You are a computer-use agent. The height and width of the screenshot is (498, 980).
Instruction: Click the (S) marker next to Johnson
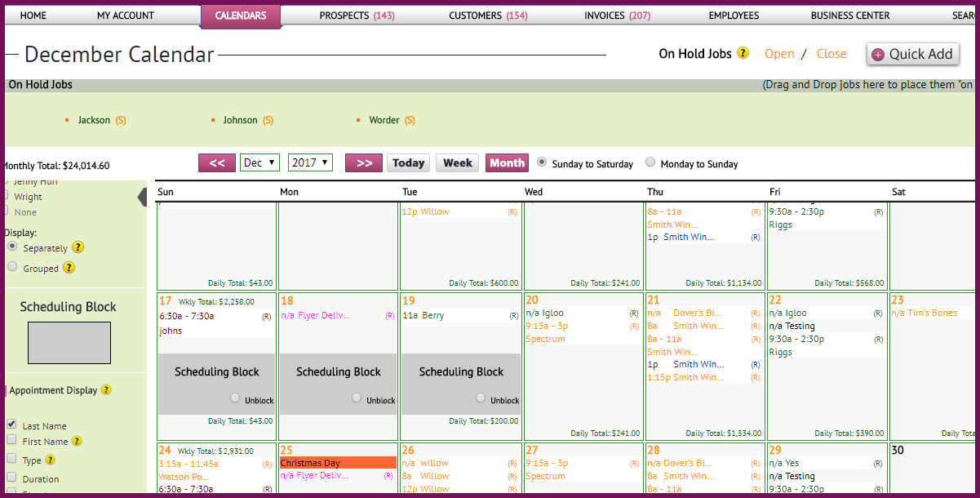[268, 120]
